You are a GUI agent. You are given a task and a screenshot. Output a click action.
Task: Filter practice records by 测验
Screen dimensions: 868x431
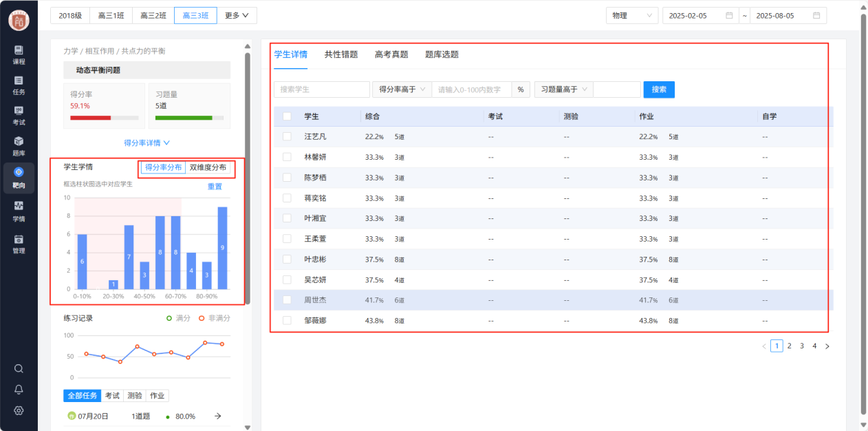click(x=135, y=396)
